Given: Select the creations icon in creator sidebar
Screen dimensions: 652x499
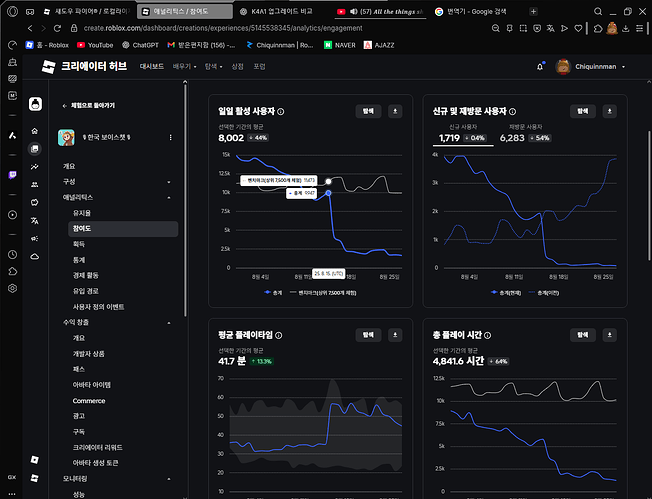Looking at the screenshot, I should tap(35, 148).
